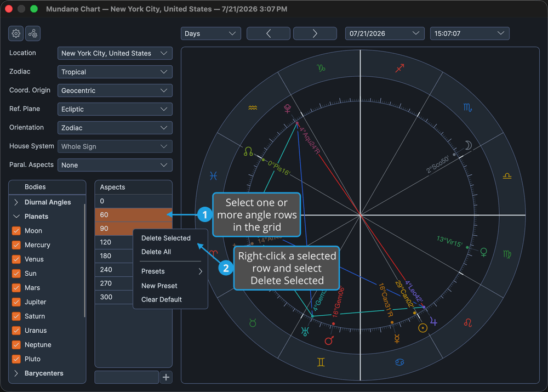Select the Aquarius sign glyph on the chart
548x392 pixels.
(x=253, y=107)
